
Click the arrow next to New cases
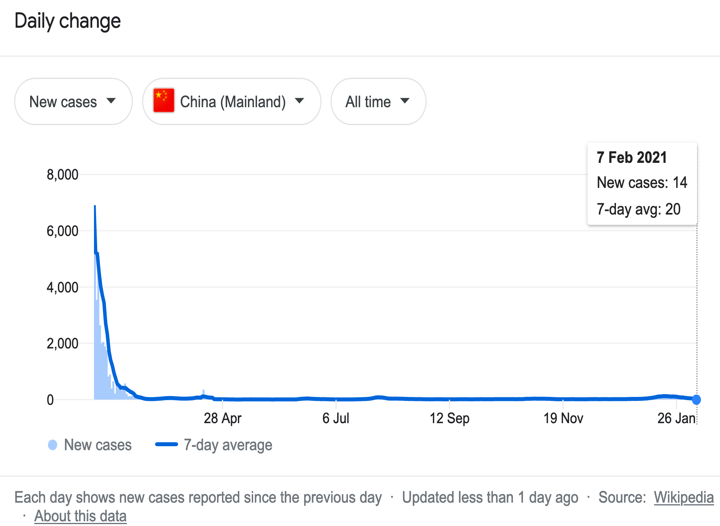coord(111,101)
